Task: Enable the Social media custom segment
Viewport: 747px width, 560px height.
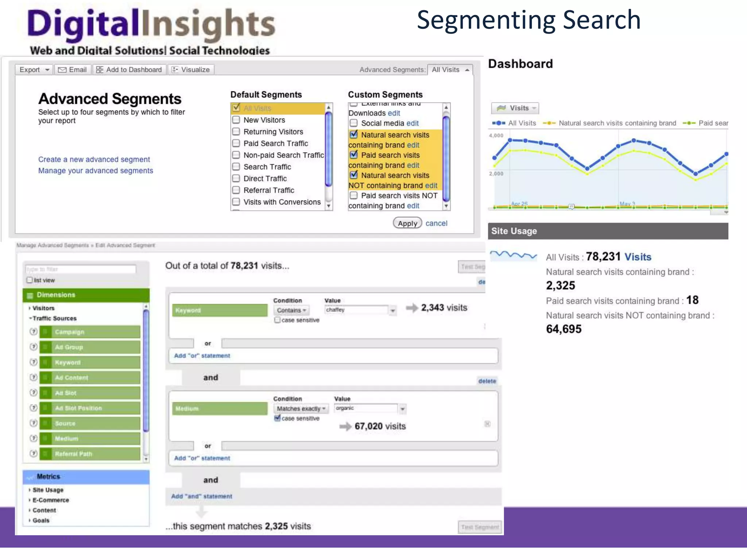Action: point(353,123)
